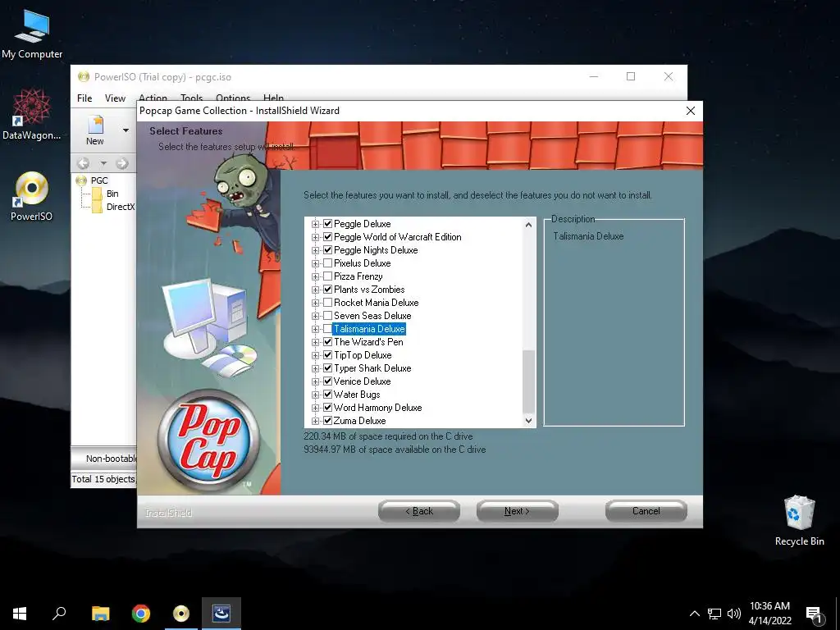
Task: Open the notification center icon
Action: 815,614
